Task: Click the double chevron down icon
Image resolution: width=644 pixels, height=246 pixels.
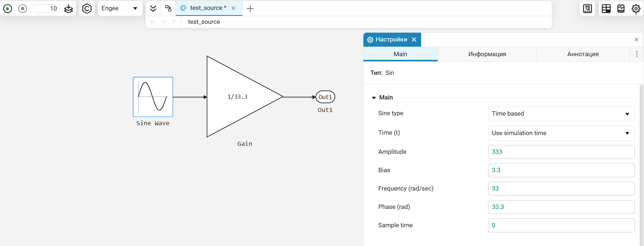Action: (153, 8)
